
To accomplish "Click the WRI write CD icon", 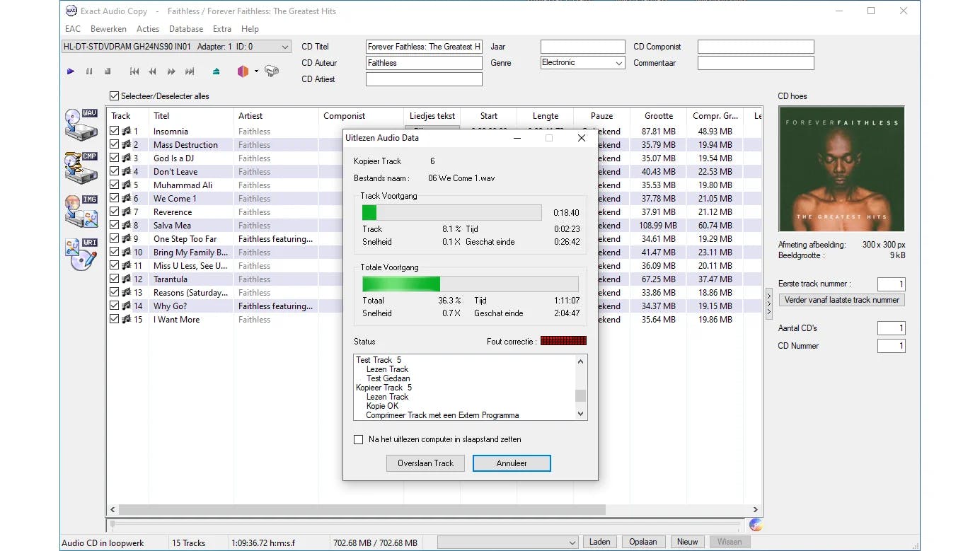I will pos(81,255).
